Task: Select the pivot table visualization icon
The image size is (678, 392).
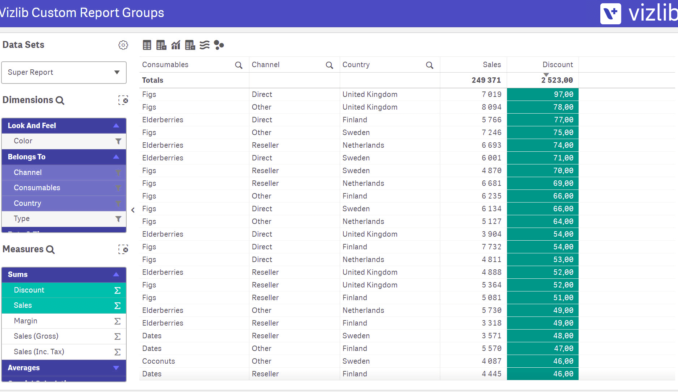Action: [161, 45]
